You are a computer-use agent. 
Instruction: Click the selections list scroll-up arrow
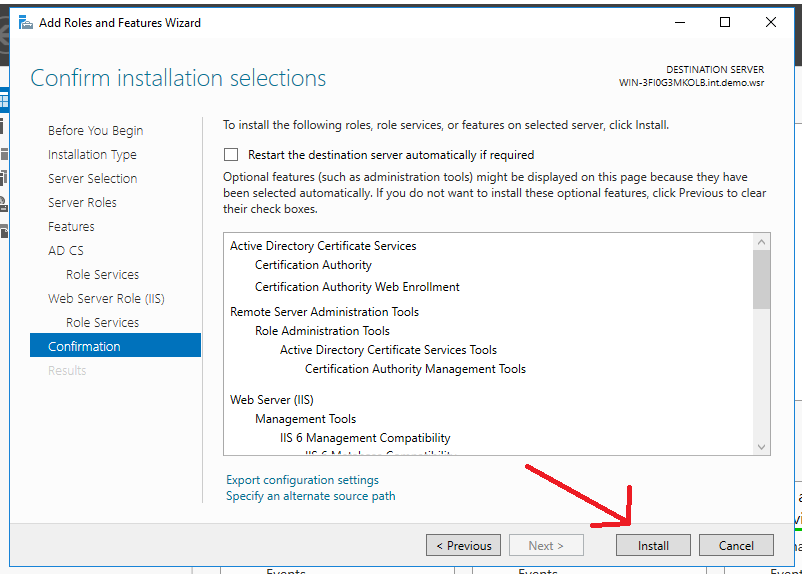click(x=762, y=242)
